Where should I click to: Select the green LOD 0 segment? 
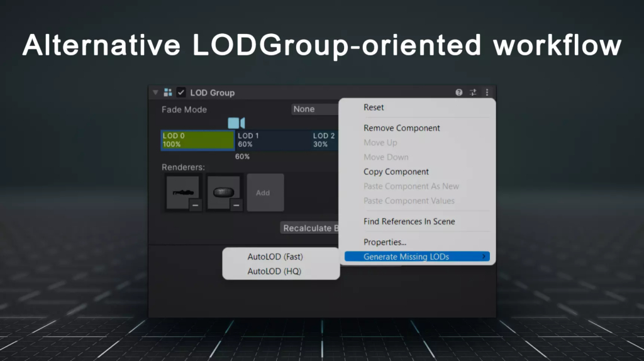point(197,140)
